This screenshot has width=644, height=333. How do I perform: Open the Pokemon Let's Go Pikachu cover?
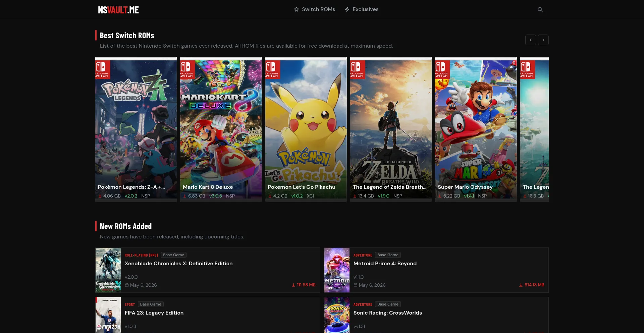tap(306, 129)
